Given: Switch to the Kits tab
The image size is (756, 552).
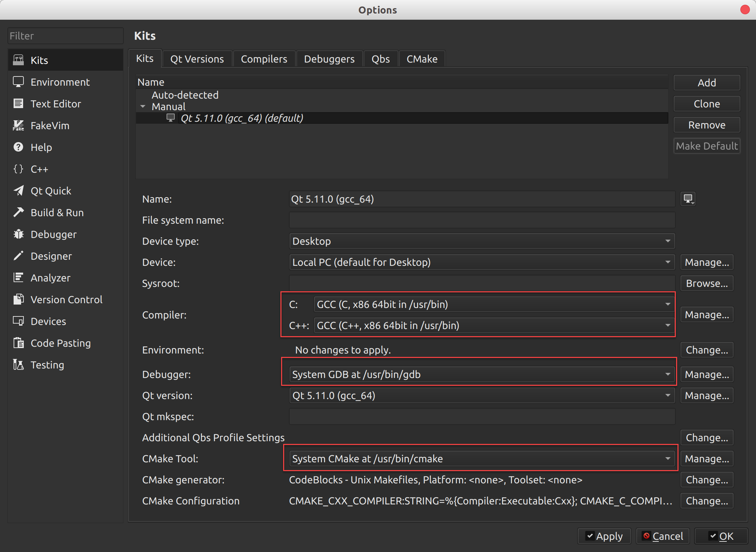Looking at the screenshot, I should point(145,58).
